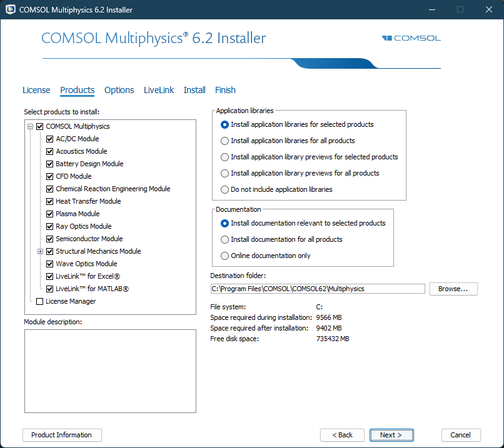Select Install documentation for all products
504x448 pixels.
[x=225, y=239]
